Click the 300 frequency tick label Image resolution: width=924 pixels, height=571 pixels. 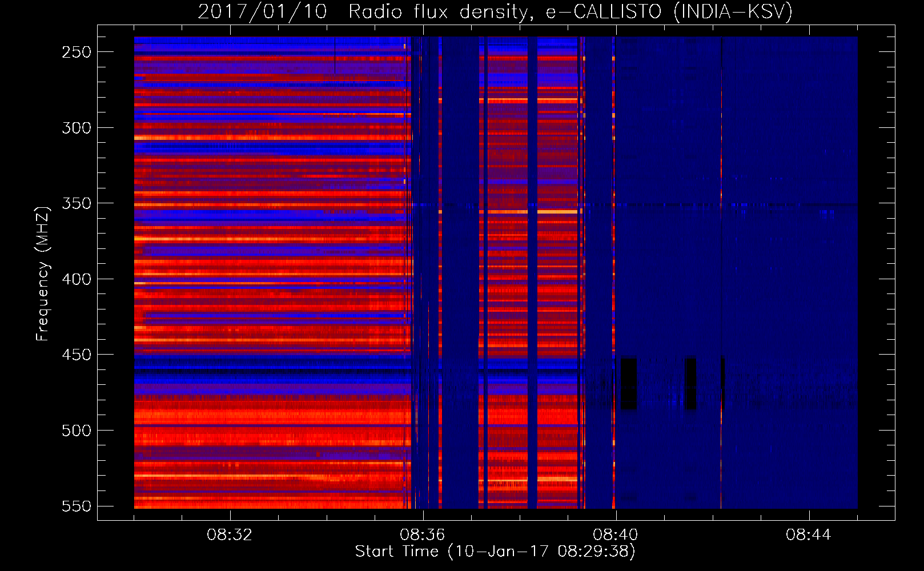pyautogui.click(x=77, y=128)
